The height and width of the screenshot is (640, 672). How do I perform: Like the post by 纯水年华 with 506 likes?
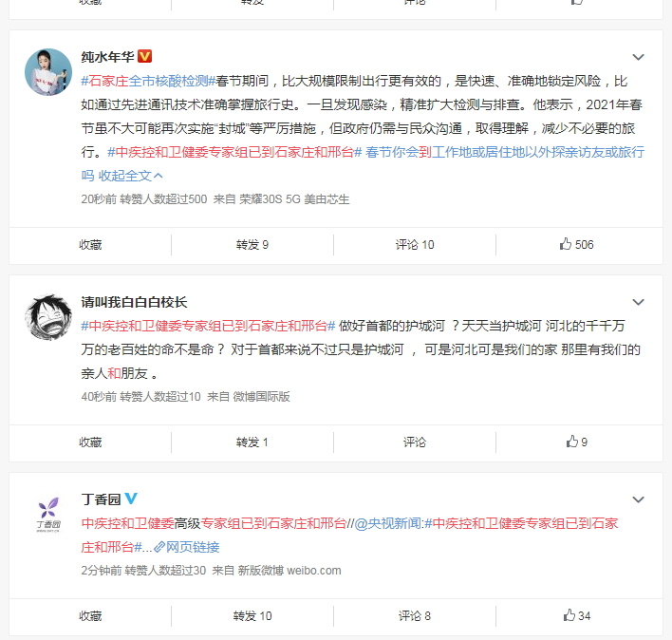576,244
